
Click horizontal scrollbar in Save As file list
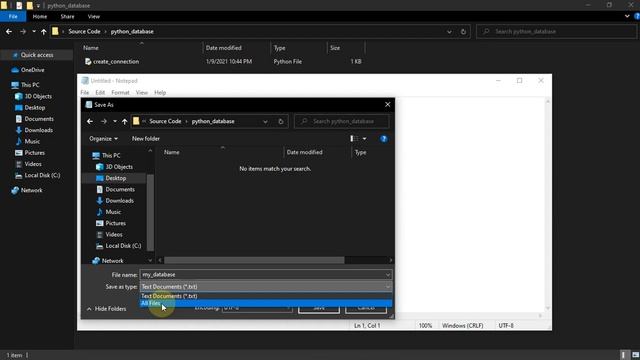[x=254, y=260]
